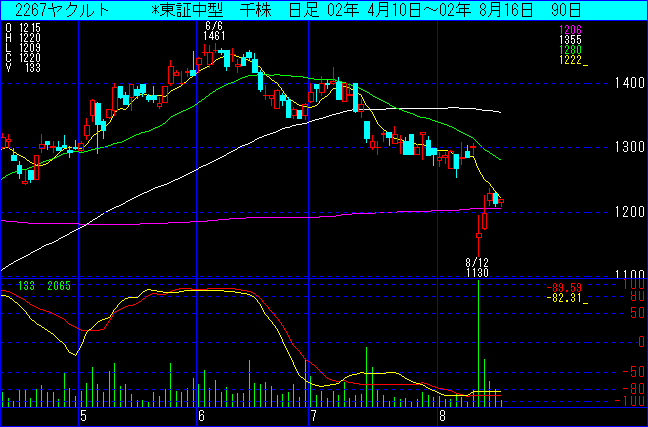Click the oscillator axis label -100
This screenshot has height=427, width=648.
pyautogui.click(x=629, y=401)
